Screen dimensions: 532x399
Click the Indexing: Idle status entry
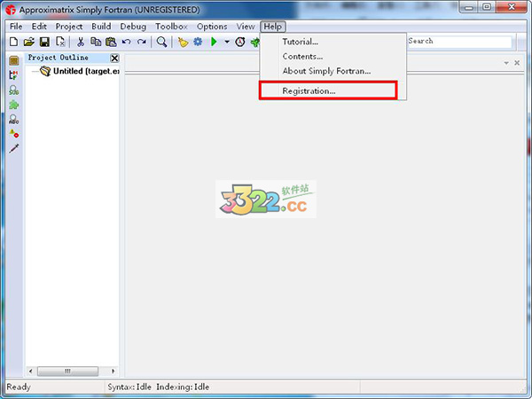pyautogui.click(x=183, y=387)
